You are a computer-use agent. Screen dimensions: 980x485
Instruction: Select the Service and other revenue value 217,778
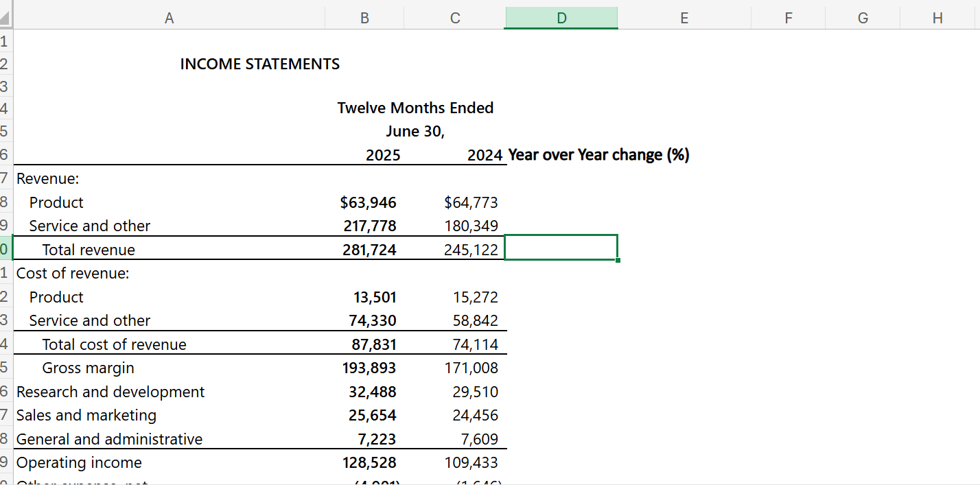pyautogui.click(x=364, y=225)
